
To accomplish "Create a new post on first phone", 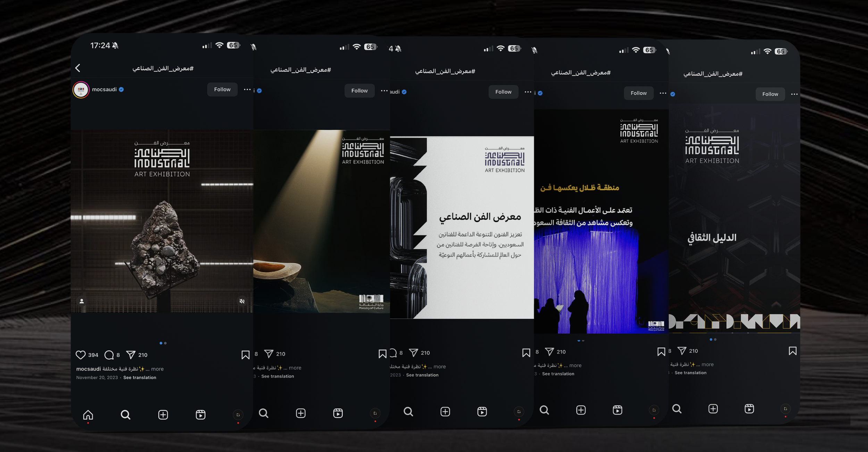I will click(163, 415).
